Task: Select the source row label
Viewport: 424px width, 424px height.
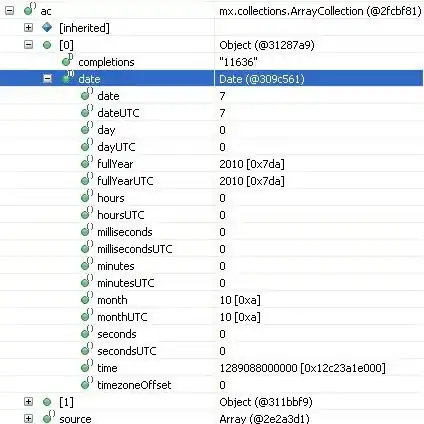Action: click(x=75, y=419)
